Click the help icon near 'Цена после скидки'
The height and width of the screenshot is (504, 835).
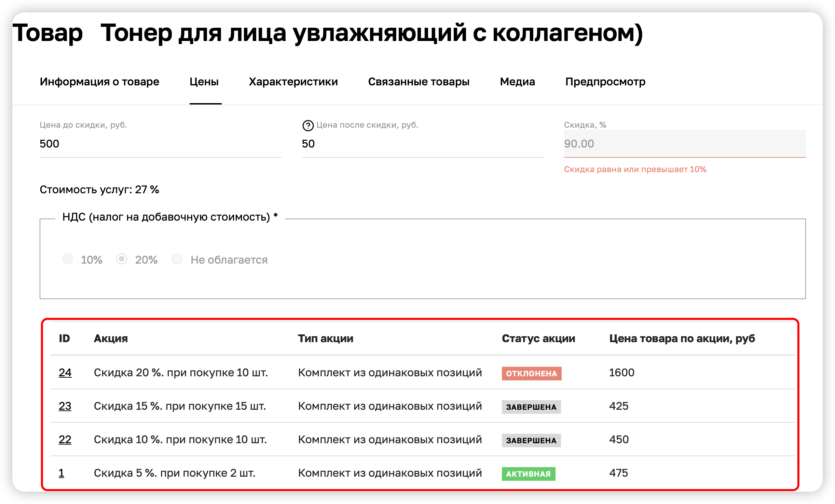pyautogui.click(x=308, y=126)
